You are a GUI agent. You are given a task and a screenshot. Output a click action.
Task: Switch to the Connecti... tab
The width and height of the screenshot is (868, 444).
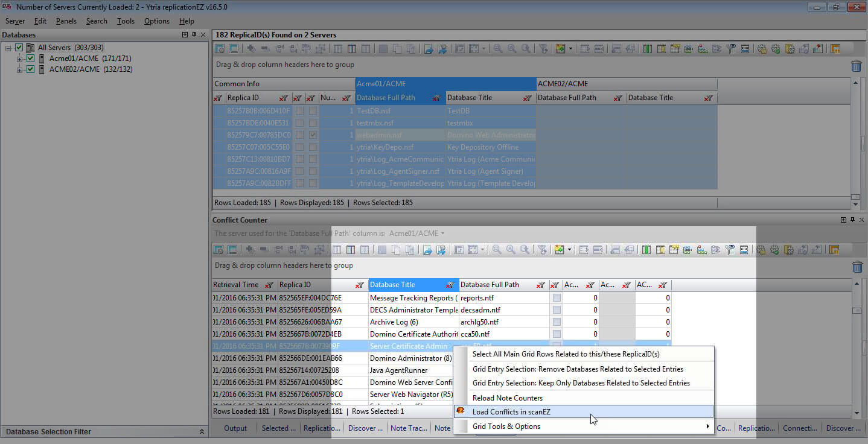(800, 428)
